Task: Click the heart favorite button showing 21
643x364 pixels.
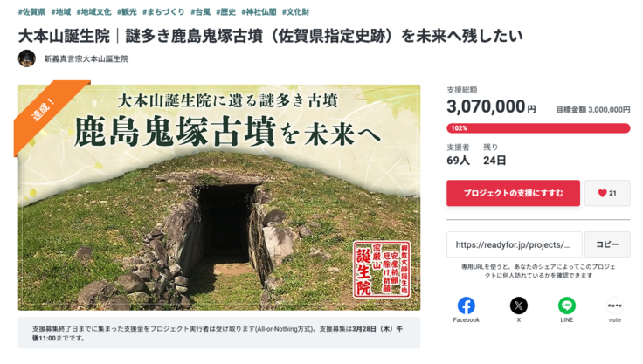Action: [607, 193]
